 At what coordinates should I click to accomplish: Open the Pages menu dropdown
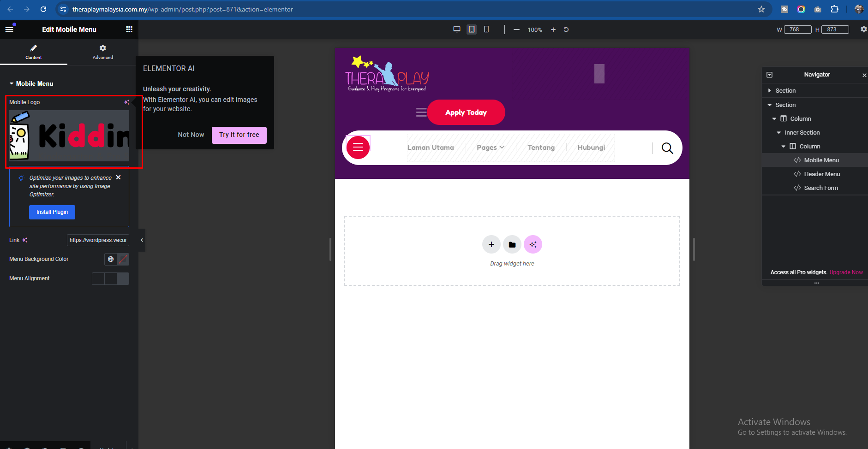(x=491, y=148)
